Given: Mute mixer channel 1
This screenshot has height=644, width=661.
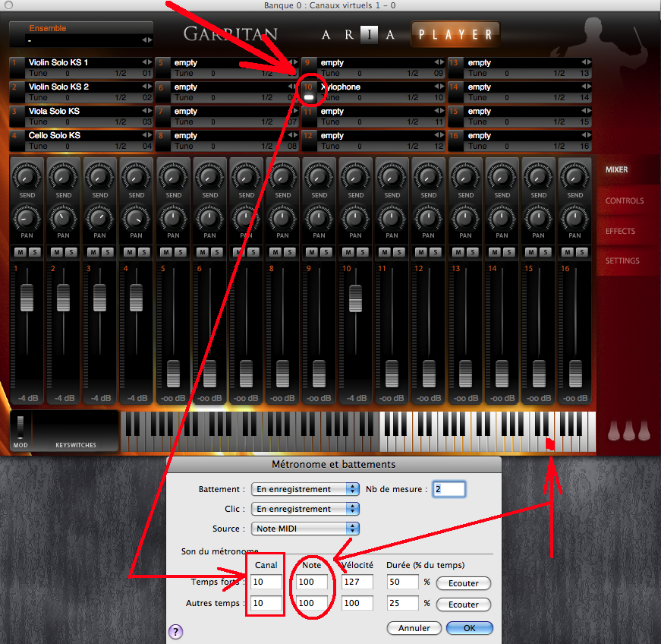Looking at the screenshot, I should tap(20, 252).
